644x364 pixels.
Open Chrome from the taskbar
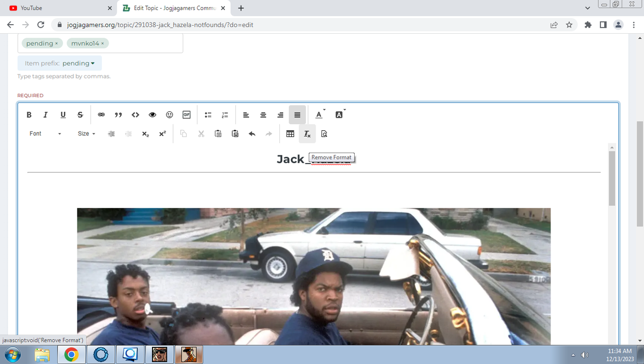point(71,355)
